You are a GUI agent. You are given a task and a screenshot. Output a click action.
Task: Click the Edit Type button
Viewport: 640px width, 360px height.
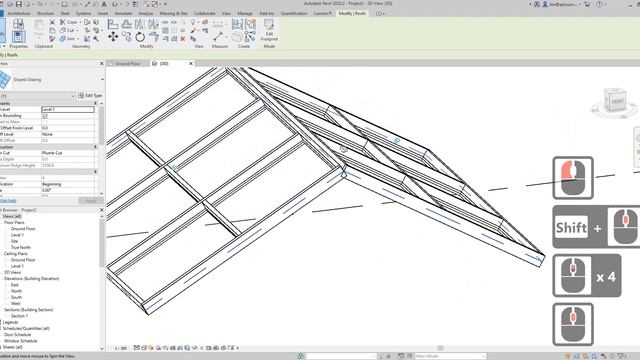coord(90,96)
